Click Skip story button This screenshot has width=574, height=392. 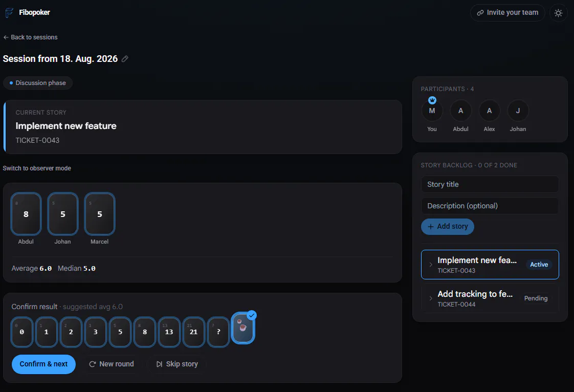177,364
